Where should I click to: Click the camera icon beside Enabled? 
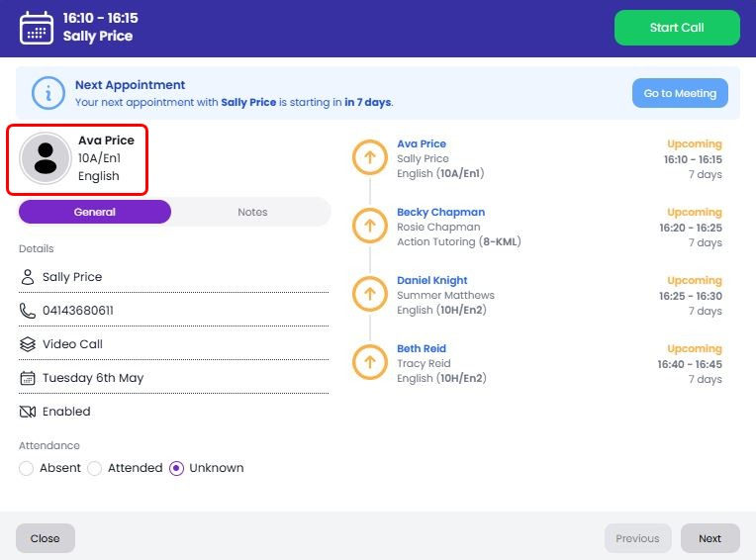[28, 412]
